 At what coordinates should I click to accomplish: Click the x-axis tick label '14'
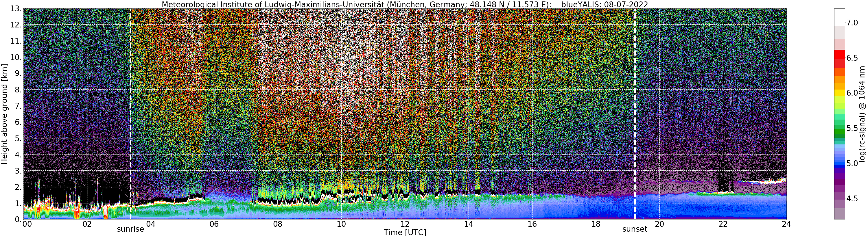(468, 224)
